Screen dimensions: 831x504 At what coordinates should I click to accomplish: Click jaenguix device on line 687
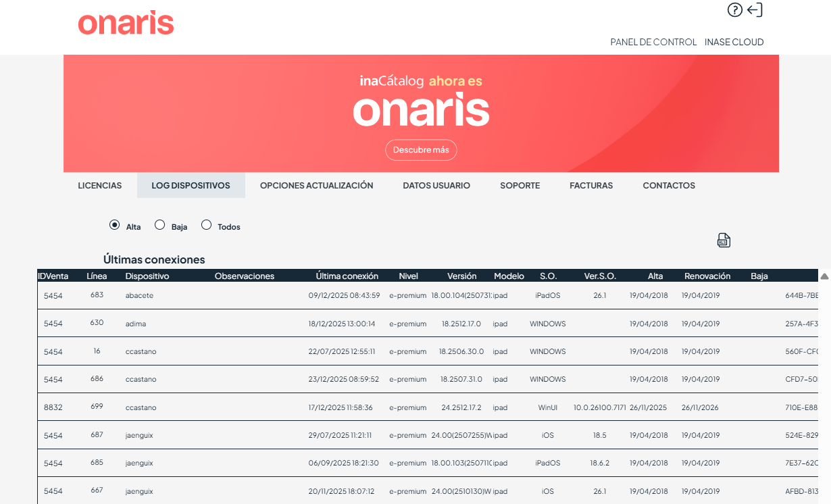point(139,435)
